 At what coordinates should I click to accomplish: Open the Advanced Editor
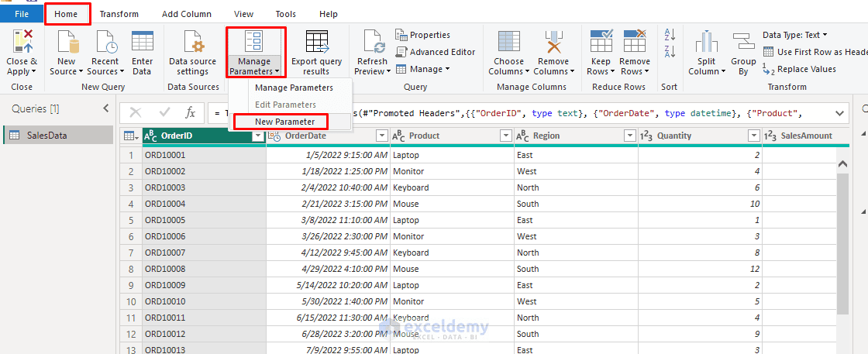[435, 52]
